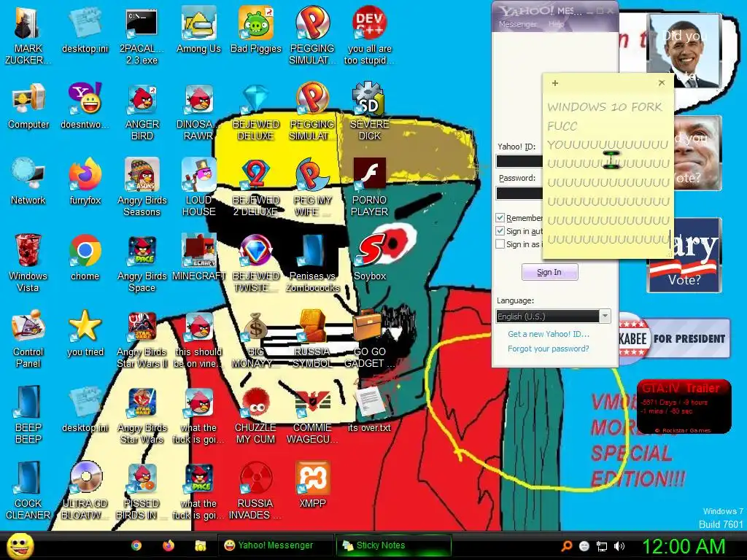
Task: Launch the XMPP desktop icon
Action: pos(312,485)
